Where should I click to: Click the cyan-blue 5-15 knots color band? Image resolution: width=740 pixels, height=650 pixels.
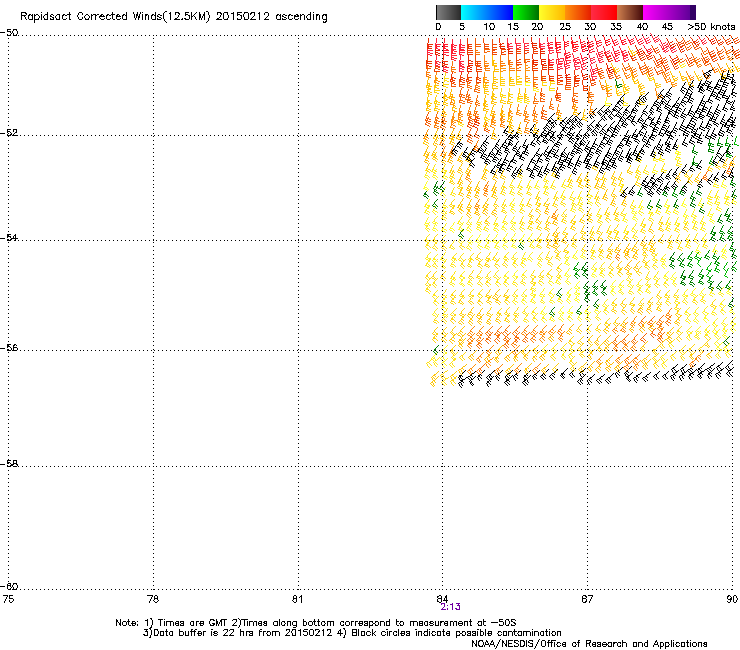pyautogui.click(x=487, y=12)
